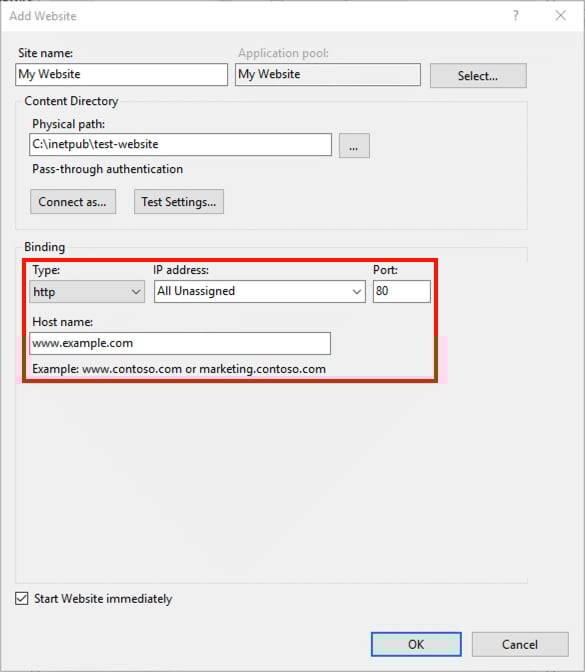Open the Select... application pool button
This screenshot has height=672, width=585.
click(478, 76)
